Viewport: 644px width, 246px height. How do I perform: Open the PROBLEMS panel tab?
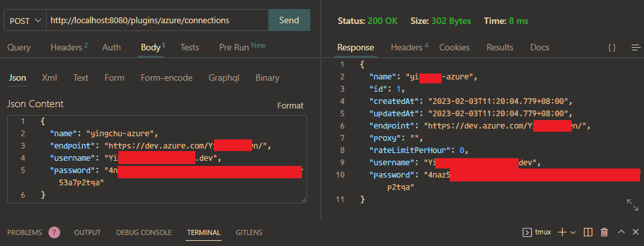coord(25,232)
